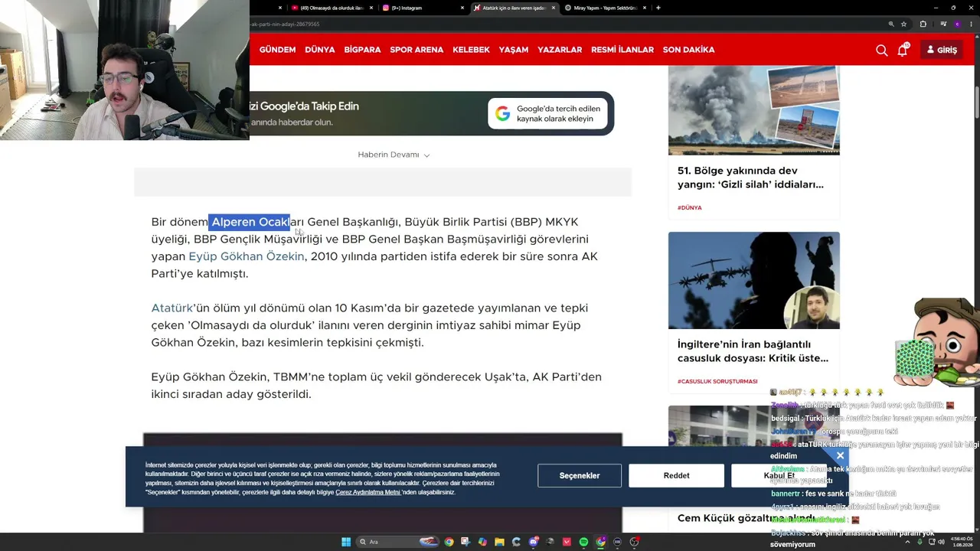Image resolution: width=980 pixels, height=551 pixels.
Task: Close the Instagram browser tab
Action: 462,8
